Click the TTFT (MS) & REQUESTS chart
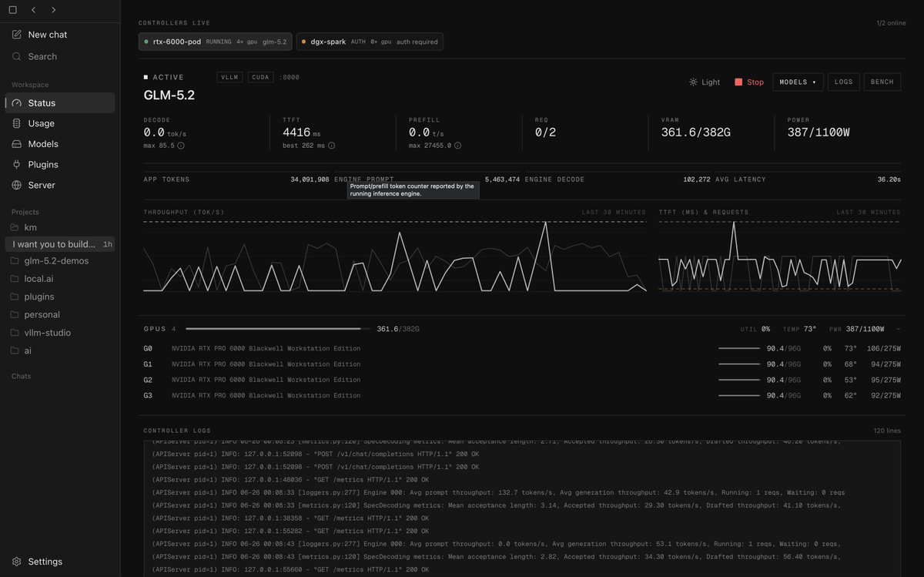Screen dimensions: 924x577 (779, 257)
